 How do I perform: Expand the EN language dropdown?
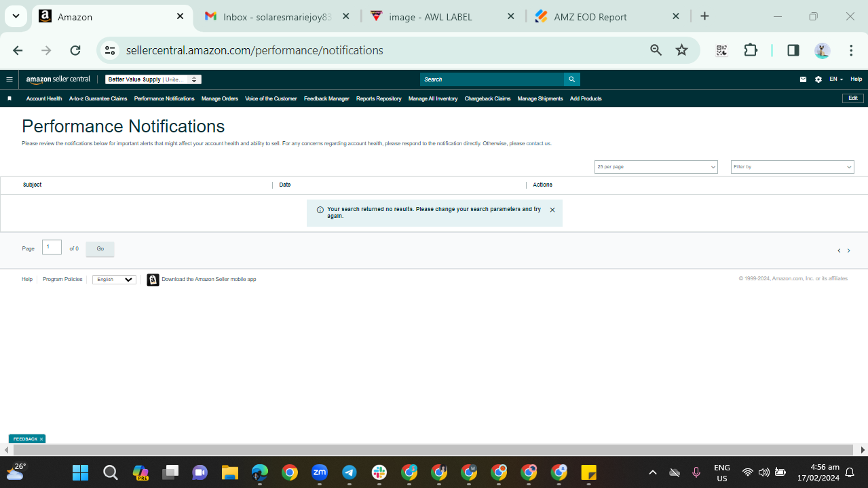click(836, 79)
